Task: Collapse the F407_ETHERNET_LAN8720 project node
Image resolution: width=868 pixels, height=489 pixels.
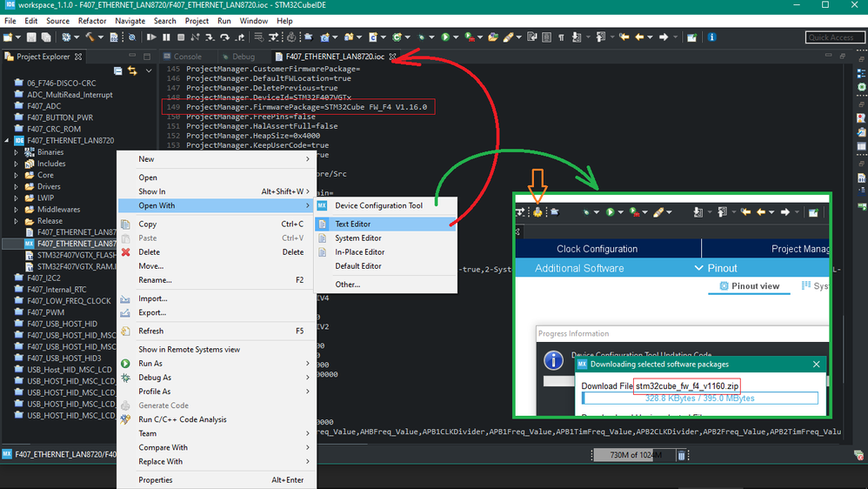Action: click(x=7, y=141)
